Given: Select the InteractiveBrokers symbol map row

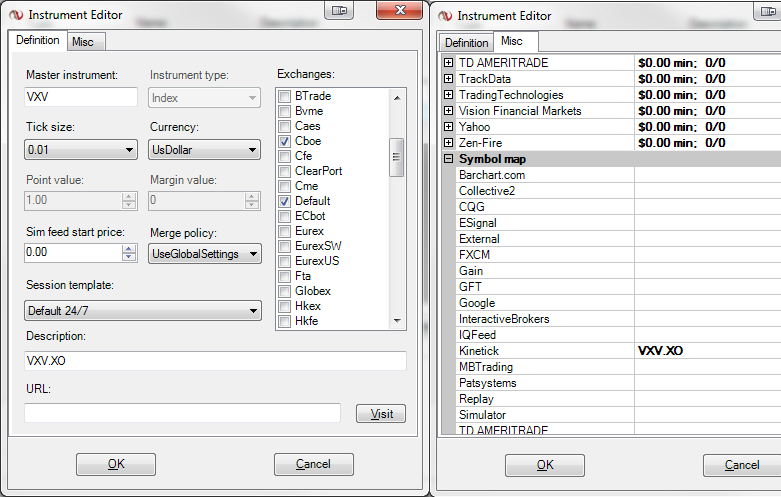Looking at the screenshot, I should 618,319.
